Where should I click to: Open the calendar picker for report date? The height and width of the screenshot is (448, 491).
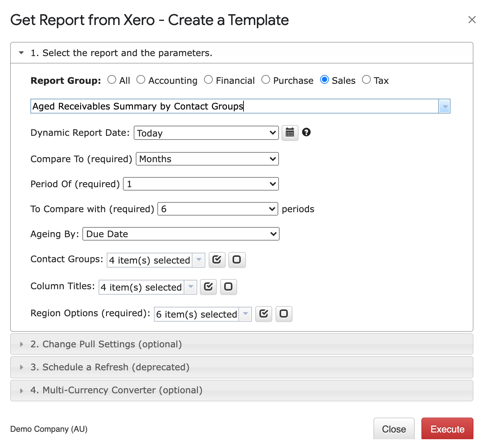pos(290,132)
